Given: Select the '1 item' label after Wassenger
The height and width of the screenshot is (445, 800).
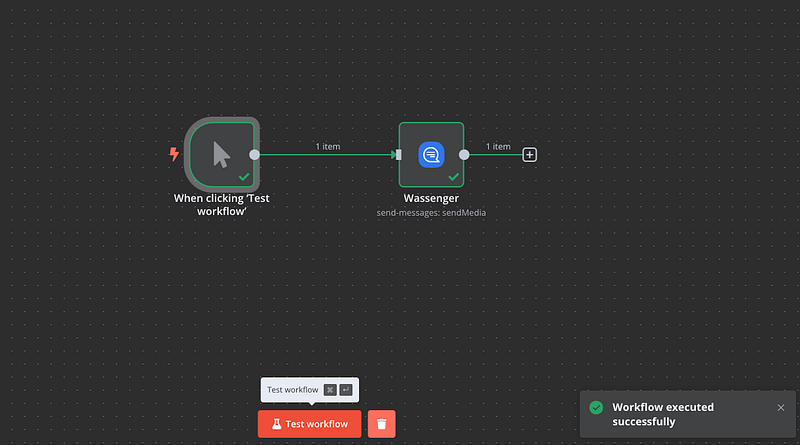Looking at the screenshot, I should [x=498, y=147].
